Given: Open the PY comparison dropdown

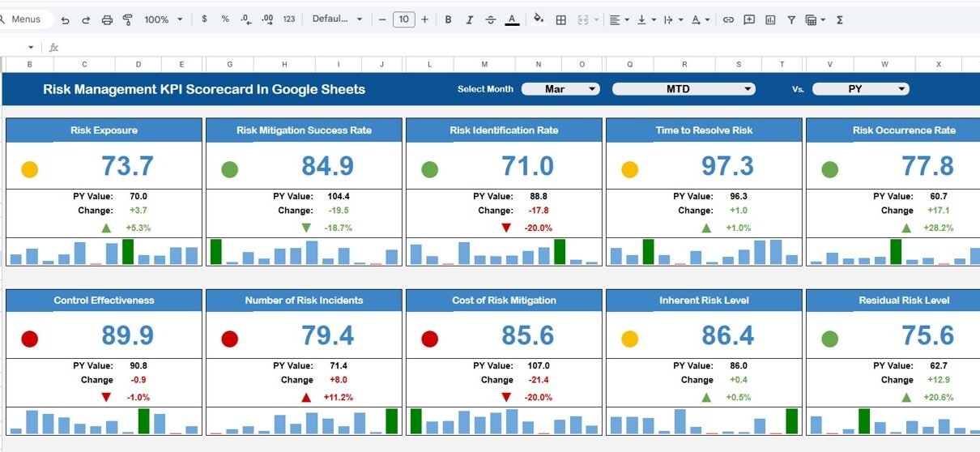Looking at the screenshot, I should click(860, 89).
